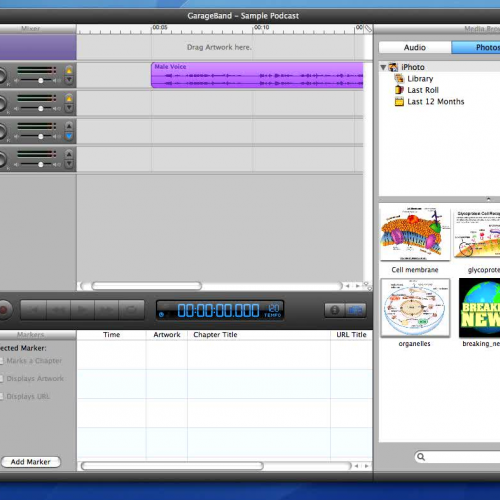Start playback with the Play button
This screenshot has width=500, height=500.
82,310
